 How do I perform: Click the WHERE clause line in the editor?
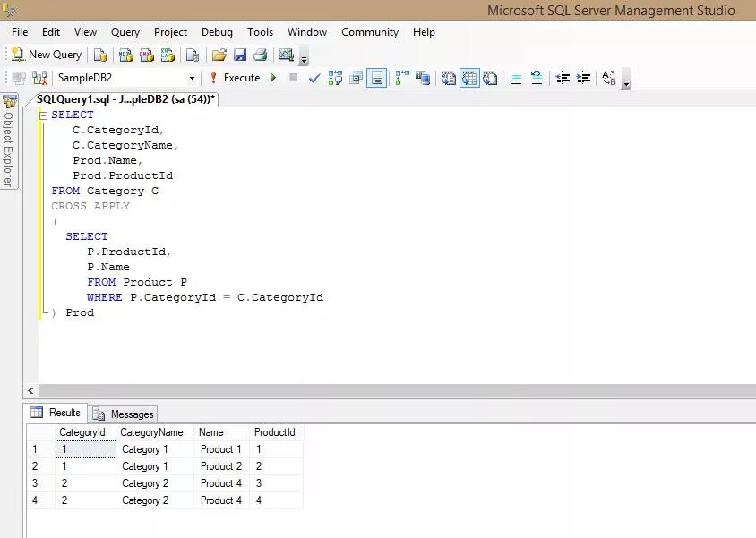click(205, 297)
